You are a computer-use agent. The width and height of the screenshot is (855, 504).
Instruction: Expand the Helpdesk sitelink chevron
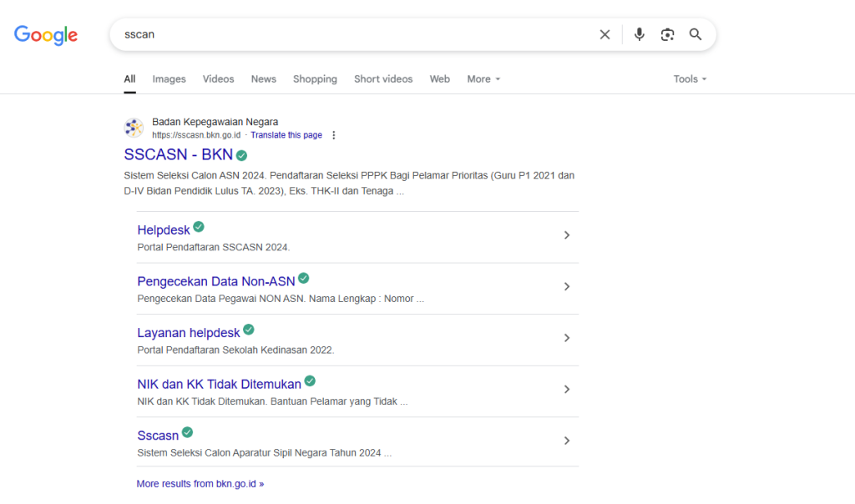pyautogui.click(x=567, y=234)
